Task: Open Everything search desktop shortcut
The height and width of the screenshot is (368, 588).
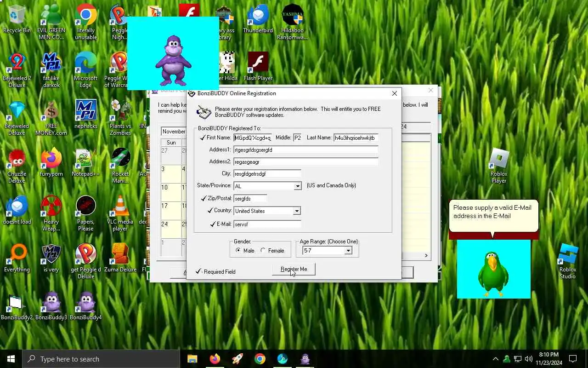Action: coord(17,258)
